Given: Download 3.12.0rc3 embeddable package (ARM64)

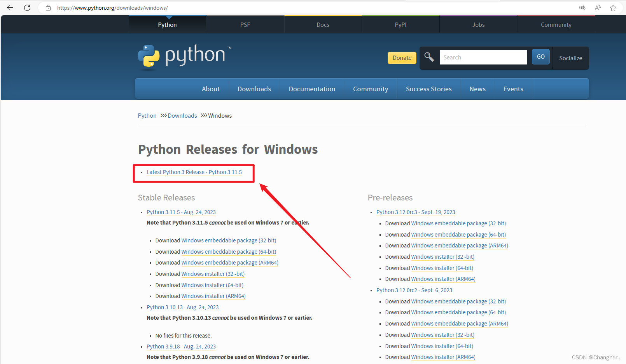Looking at the screenshot, I should click(460, 246).
